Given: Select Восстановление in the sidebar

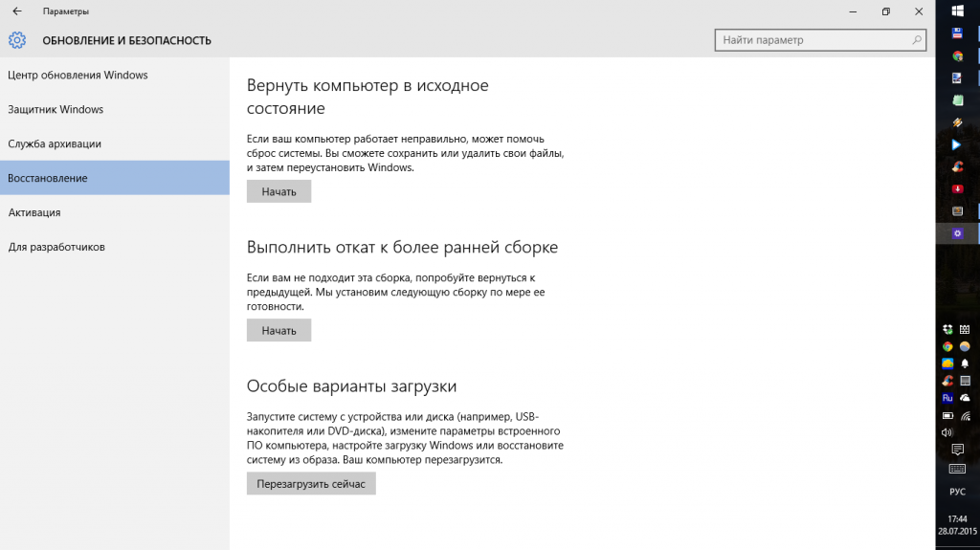Looking at the screenshot, I should pyautogui.click(x=115, y=178).
